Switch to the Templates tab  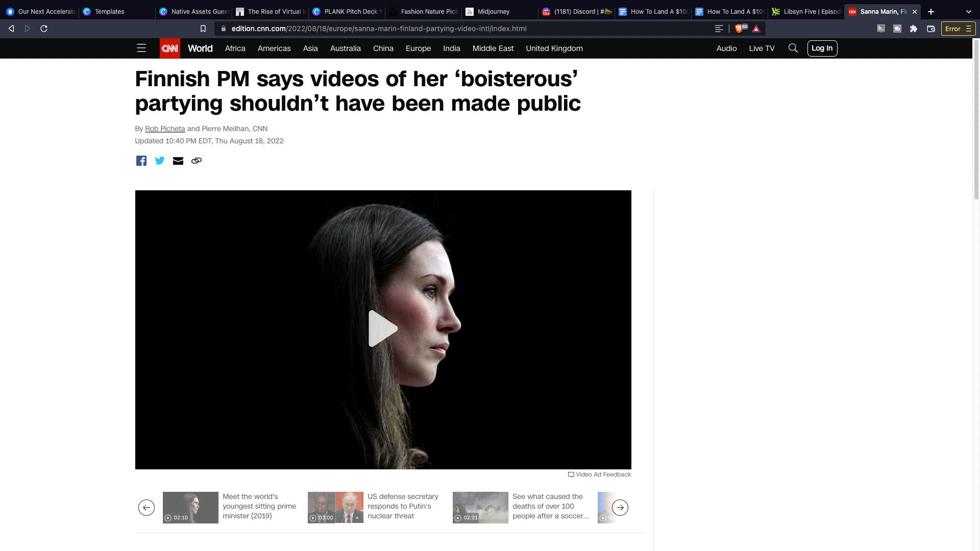tap(117, 11)
